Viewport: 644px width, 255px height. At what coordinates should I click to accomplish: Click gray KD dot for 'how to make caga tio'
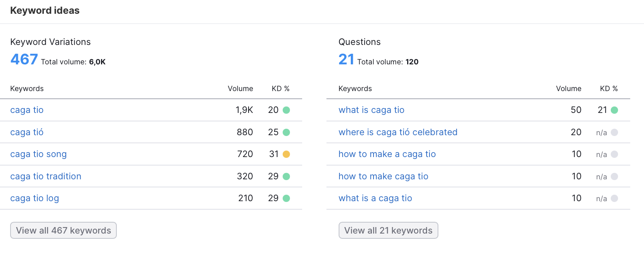[x=614, y=176]
